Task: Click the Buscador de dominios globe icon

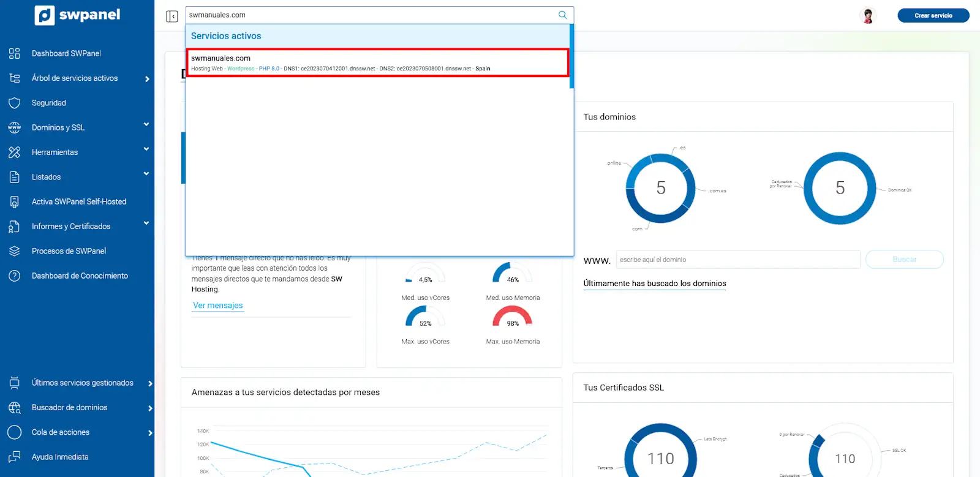Action: click(15, 408)
